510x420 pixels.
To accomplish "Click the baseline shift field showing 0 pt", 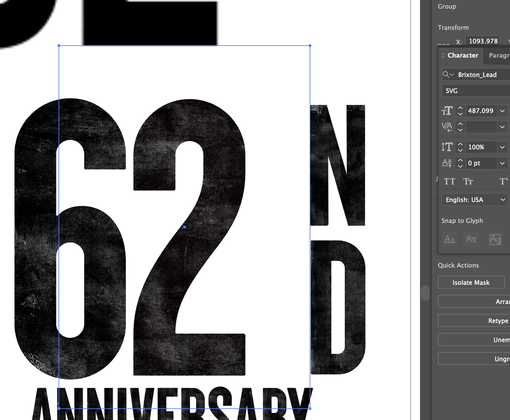I will click(481, 163).
